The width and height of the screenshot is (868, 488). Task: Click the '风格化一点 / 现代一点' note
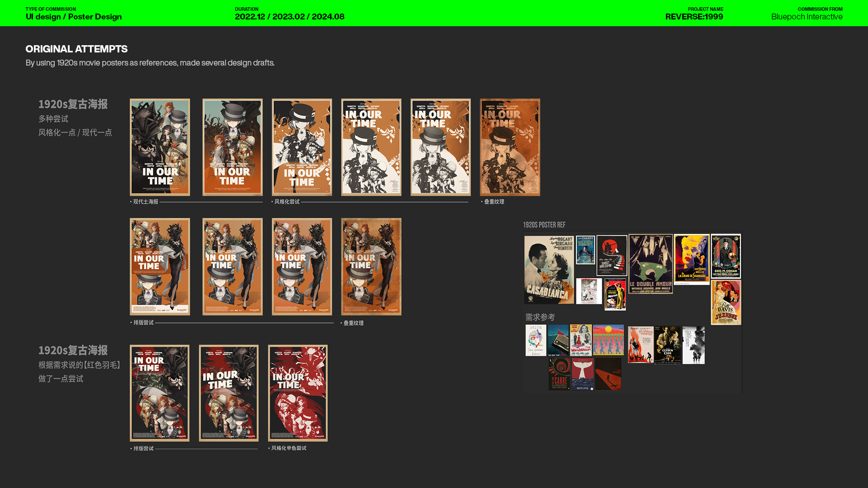tap(75, 133)
